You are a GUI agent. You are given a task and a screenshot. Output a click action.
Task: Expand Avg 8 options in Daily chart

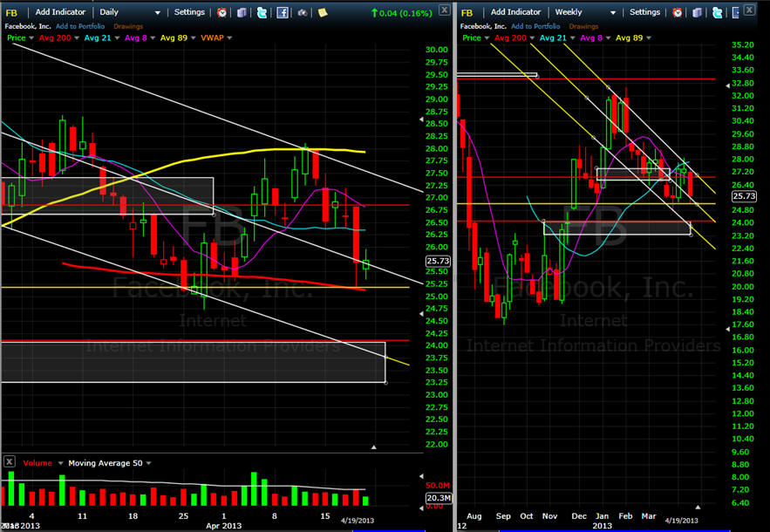[x=153, y=38]
